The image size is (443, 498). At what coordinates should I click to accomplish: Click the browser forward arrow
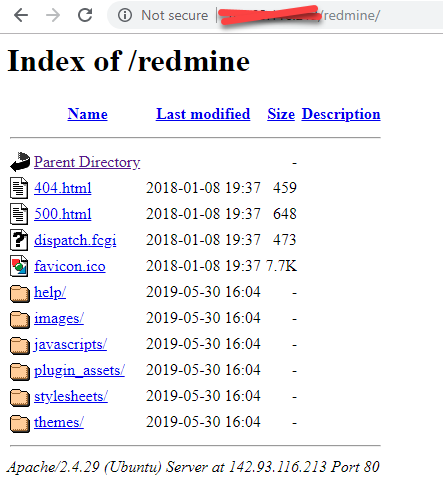click(53, 15)
